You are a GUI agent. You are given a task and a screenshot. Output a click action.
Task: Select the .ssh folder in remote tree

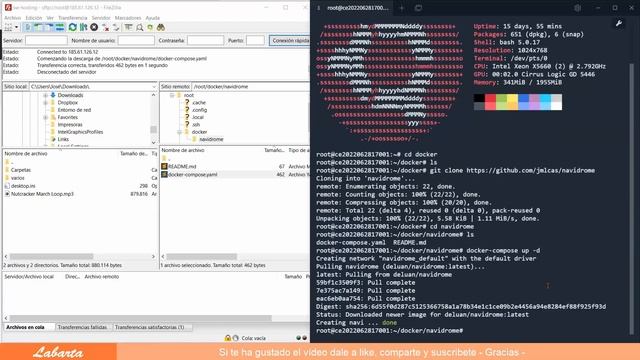(x=196, y=124)
